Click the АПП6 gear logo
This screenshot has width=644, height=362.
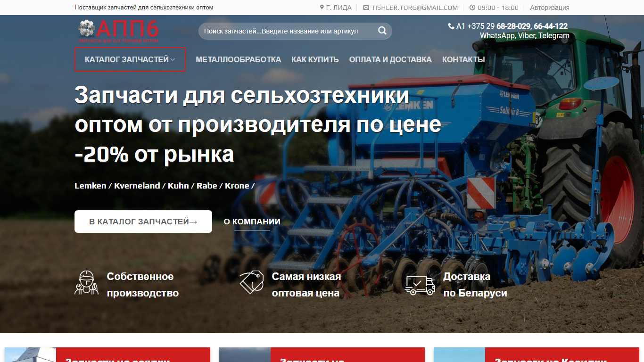[x=118, y=31]
